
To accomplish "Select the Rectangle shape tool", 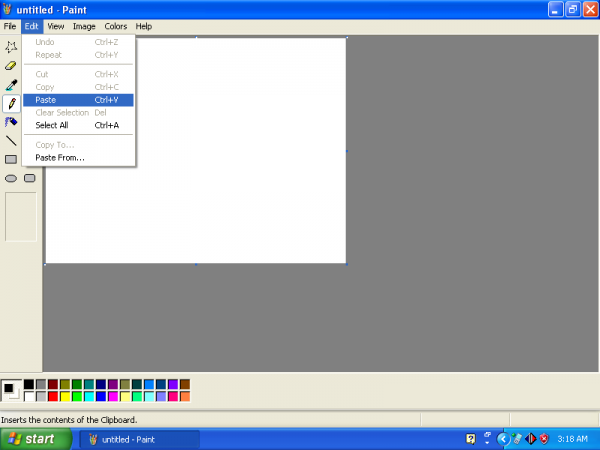I will click(x=11, y=160).
